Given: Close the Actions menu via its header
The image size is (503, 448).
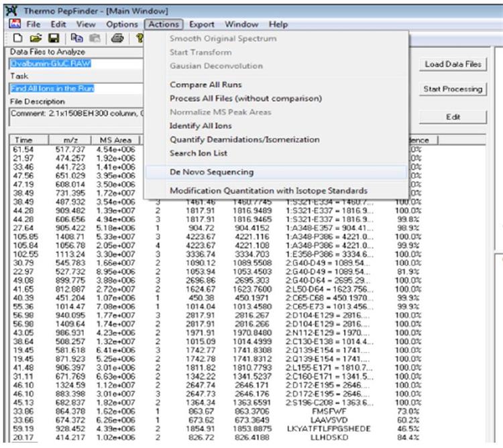Looking at the screenshot, I should (164, 24).
